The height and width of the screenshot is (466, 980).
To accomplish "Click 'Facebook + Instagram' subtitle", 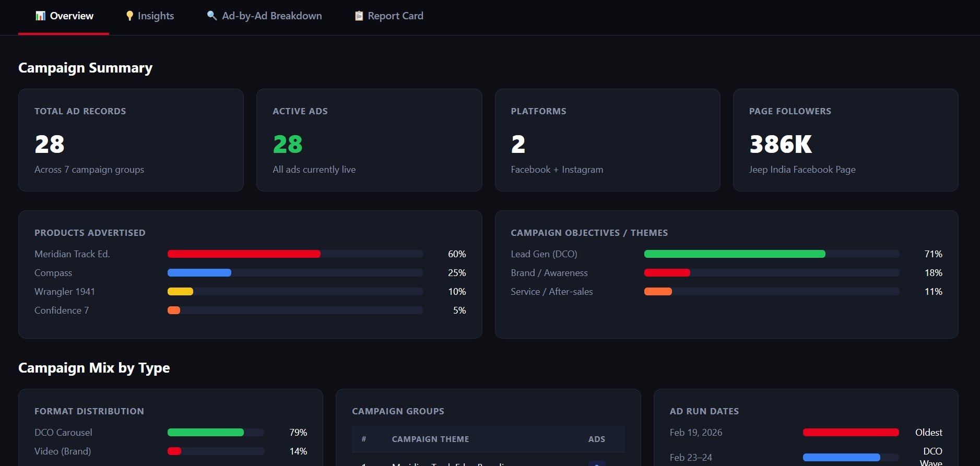I will [557, 170].
